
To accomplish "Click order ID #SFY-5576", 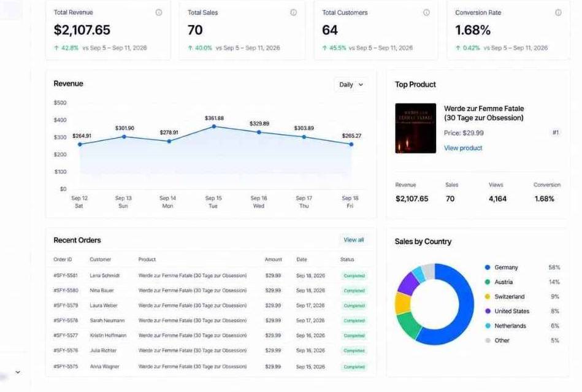I will [x=66, y=350].
